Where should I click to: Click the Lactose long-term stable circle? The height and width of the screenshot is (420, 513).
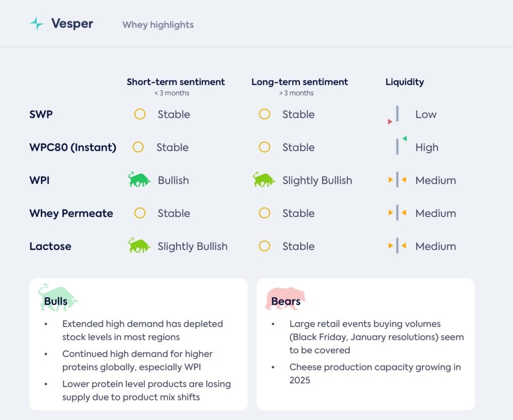[265, 246]
